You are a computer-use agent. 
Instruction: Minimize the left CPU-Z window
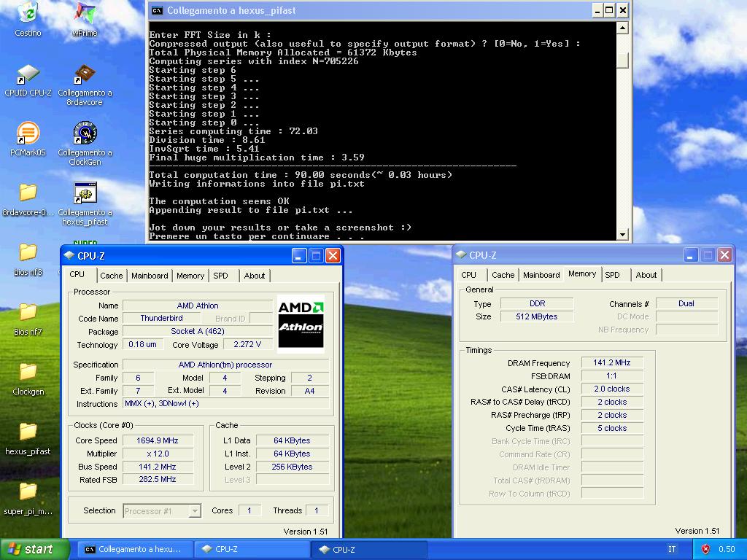[x=298, y=256]
